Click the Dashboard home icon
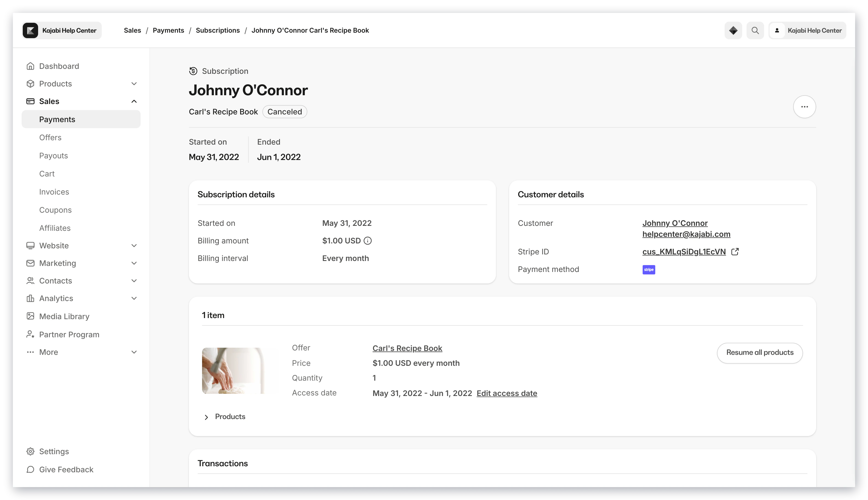This screenshot has width=868, height=500. pos(30,66)
